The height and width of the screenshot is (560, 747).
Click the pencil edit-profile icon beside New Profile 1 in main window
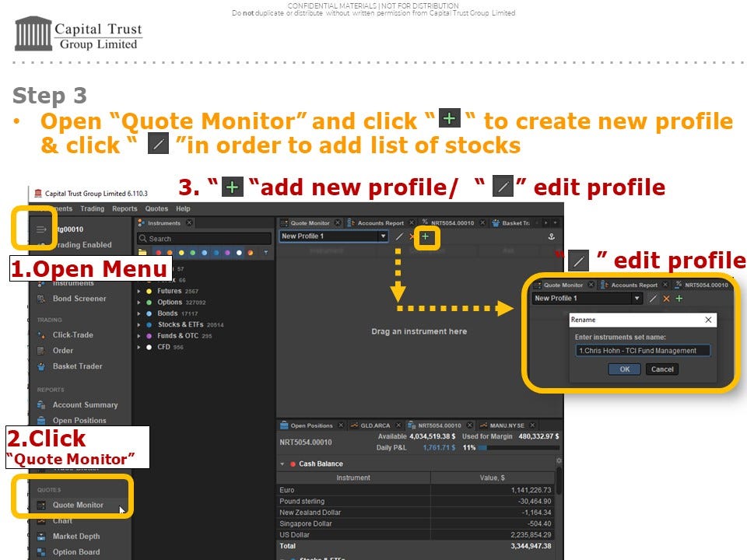[x=399, y=236]
